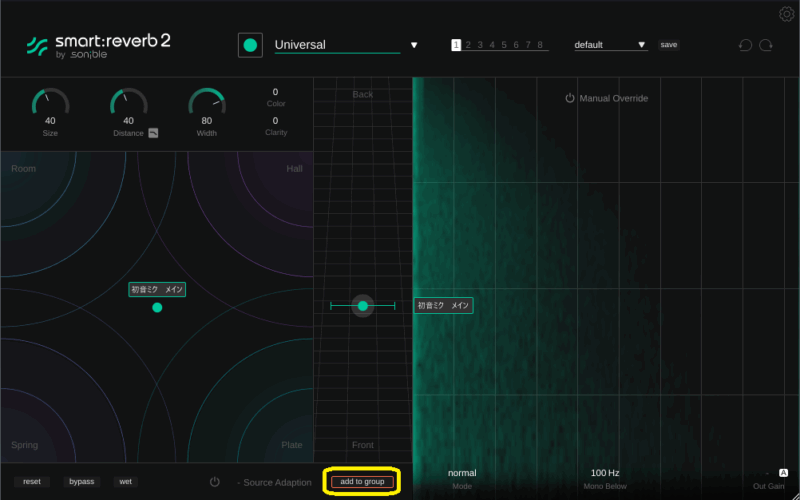This screenshot has height=500, width=800.
Task: Select state slot 4
Action: (x=492, y=45)
